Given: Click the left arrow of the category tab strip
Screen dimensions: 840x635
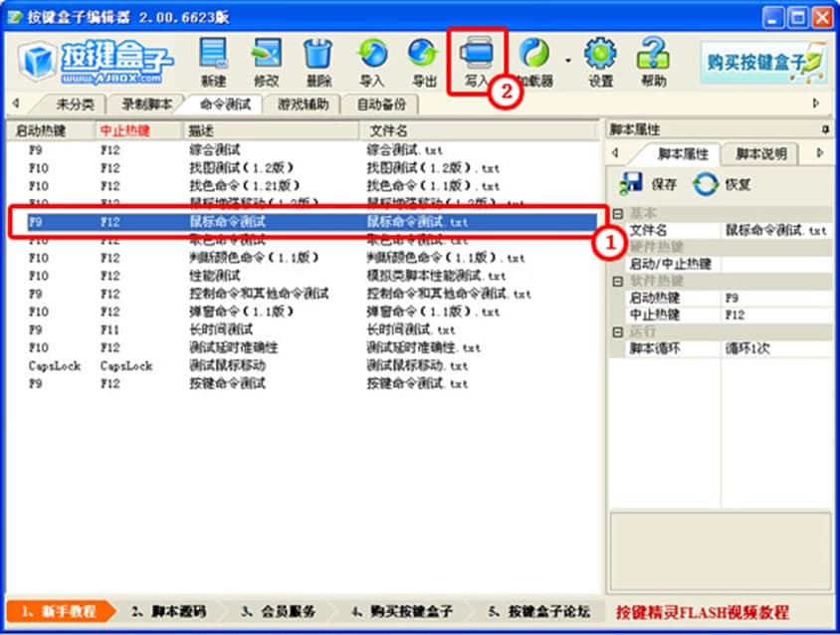Looking at the screenshot, I should [16, 103].
